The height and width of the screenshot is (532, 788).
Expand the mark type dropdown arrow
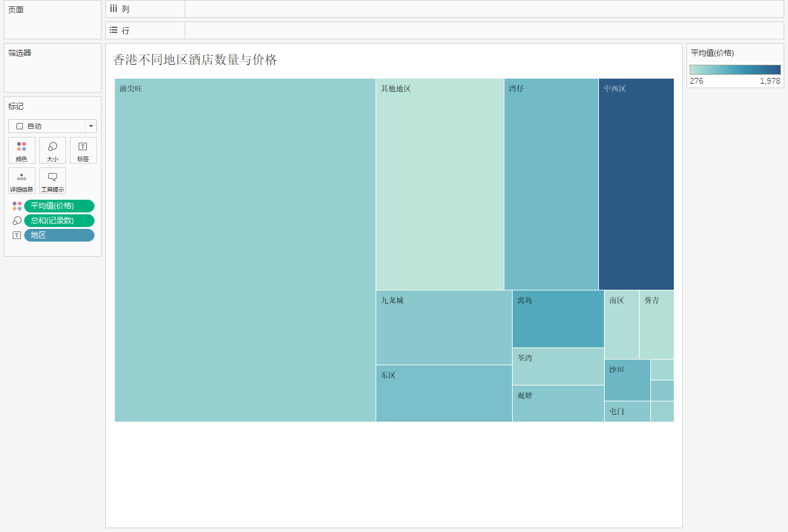click(91, 126)
